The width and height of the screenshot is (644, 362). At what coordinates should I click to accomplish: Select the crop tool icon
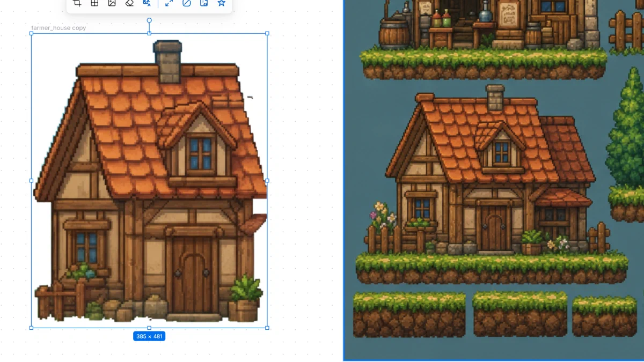coord(77,3)
